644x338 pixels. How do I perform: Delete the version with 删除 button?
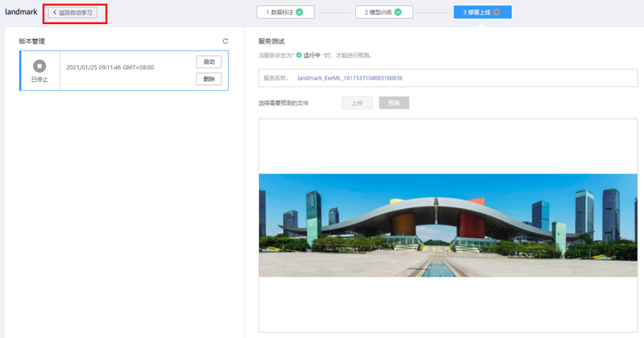(209, 79)
